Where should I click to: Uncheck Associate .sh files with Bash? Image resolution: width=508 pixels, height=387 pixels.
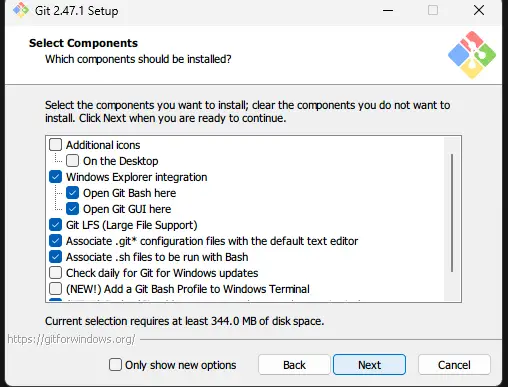[55, 257]
